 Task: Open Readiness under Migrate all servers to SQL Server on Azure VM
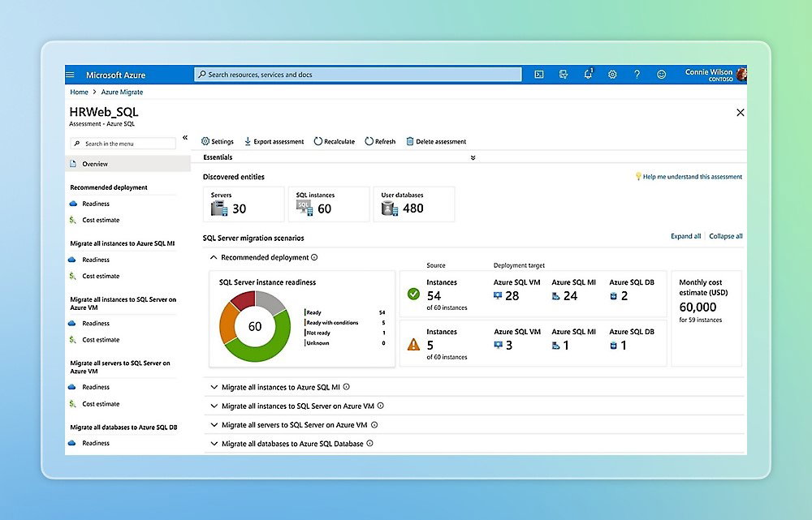pos(96,387)
